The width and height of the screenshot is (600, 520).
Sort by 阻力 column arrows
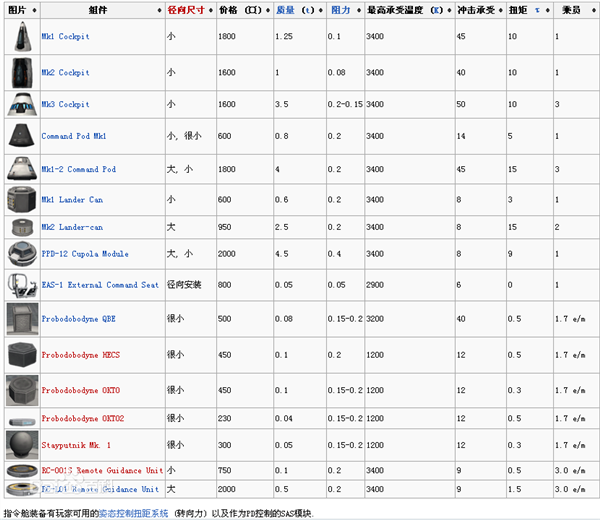click(359, 10)
